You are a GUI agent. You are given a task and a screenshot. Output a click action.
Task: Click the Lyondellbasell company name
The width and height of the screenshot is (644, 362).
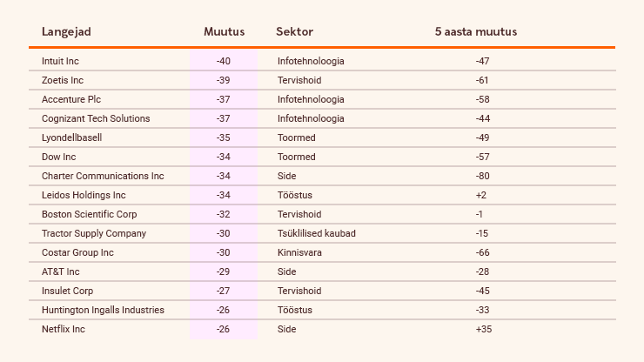[x=72, y=137]
